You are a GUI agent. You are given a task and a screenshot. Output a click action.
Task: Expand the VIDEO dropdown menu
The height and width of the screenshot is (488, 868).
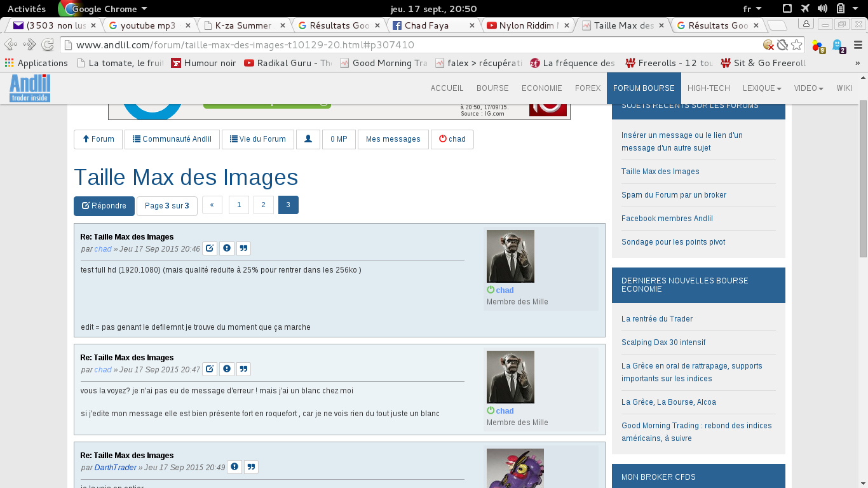(x=808, y=88)
